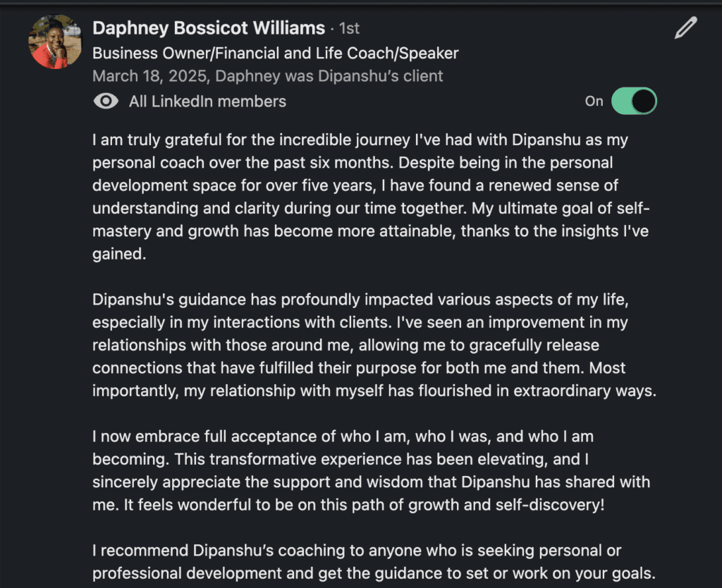Turn off the recommendation visibility toggle
Screen dimensions: 722x588
tap(634, 101)
